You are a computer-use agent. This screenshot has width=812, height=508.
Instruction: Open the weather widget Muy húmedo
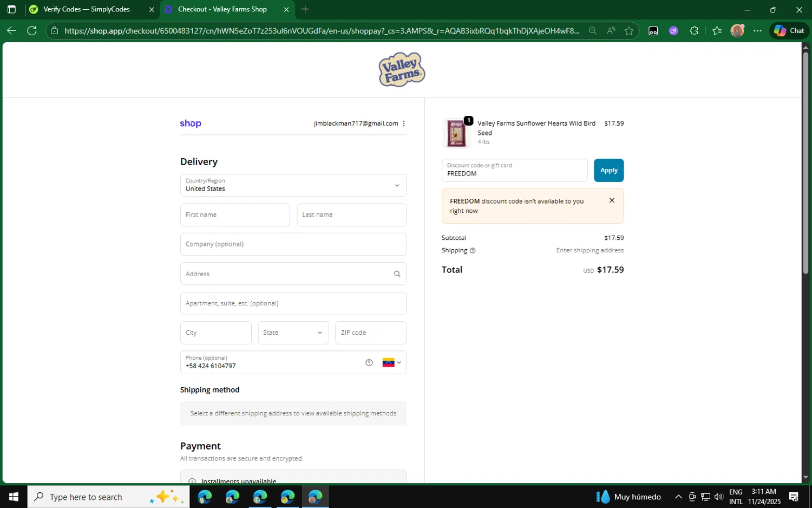pyautogui.click(x=628, y=497)
